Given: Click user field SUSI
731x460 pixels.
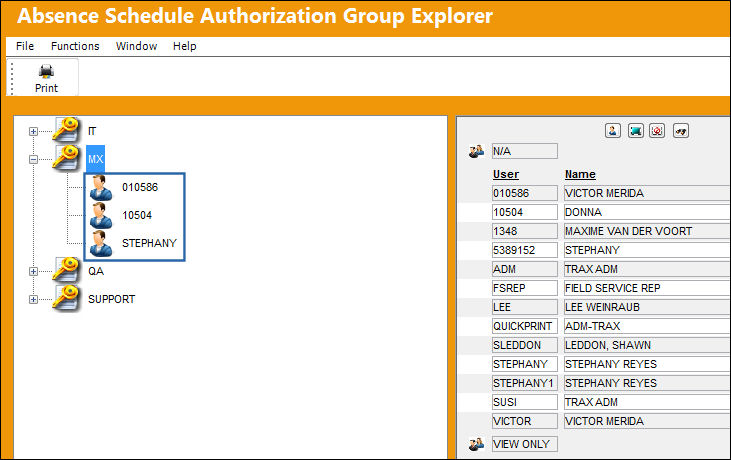Looking at the screenshot, I should click(524, 402).
